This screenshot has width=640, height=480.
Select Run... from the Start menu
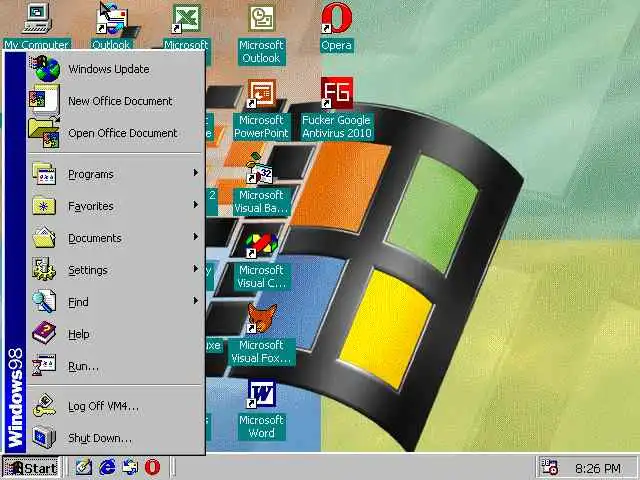coord(116,366)
